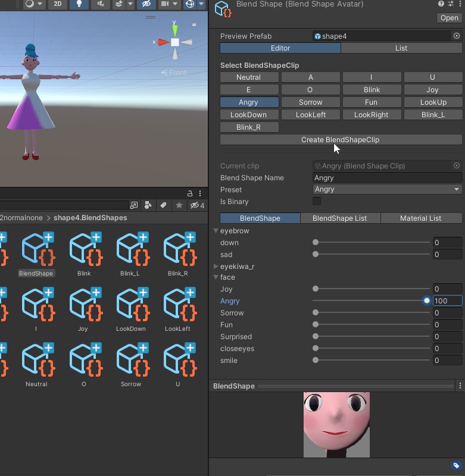Screen dimensions: 465x476
Task: Click the favorites star icon in Project panel
Action: 179,205
